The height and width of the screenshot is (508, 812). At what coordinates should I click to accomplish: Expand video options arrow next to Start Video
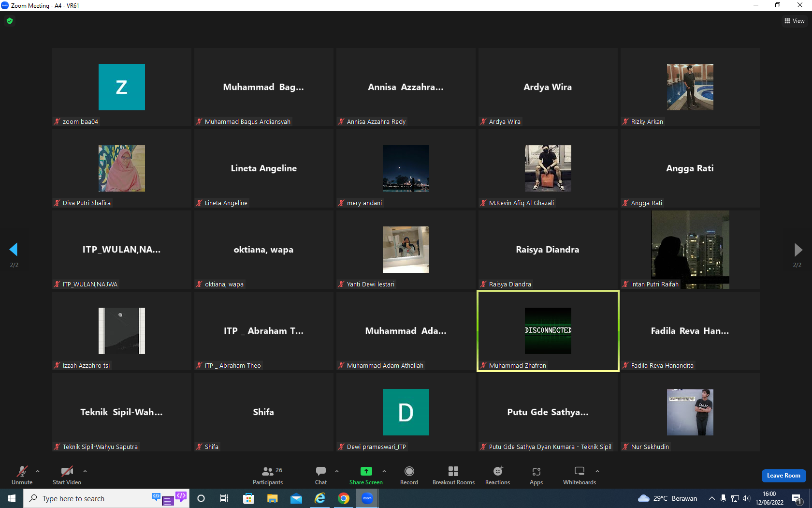coord(85,471)
